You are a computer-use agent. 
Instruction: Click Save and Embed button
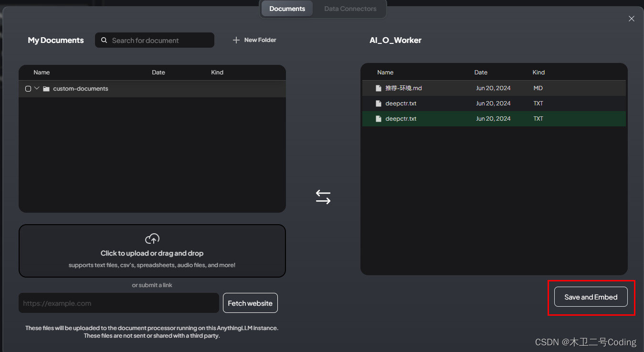pyautogui.click(x=591, y=297)
